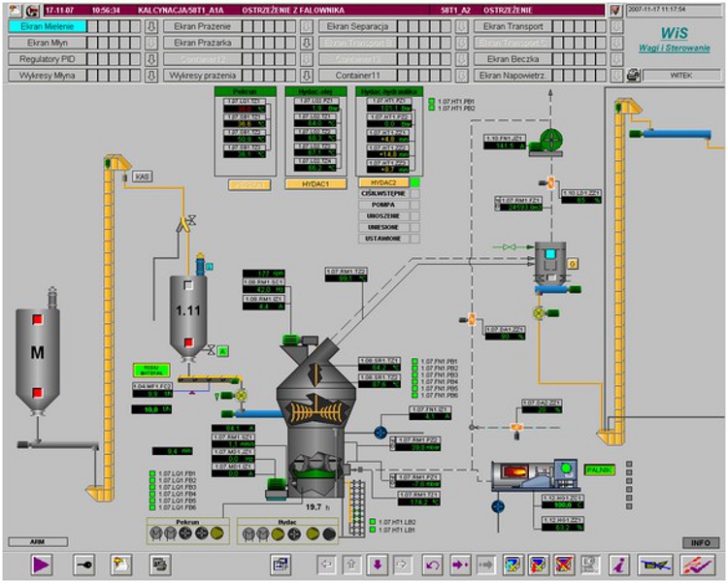This screenshot has width=728, height=583.
Task: Click the INFO button at bottom right
Action: point(701,542)
